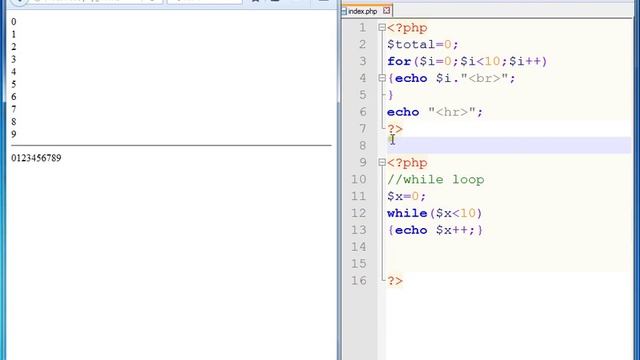
Task: Click the 2 output line in the browser
Action: point(14,47)
